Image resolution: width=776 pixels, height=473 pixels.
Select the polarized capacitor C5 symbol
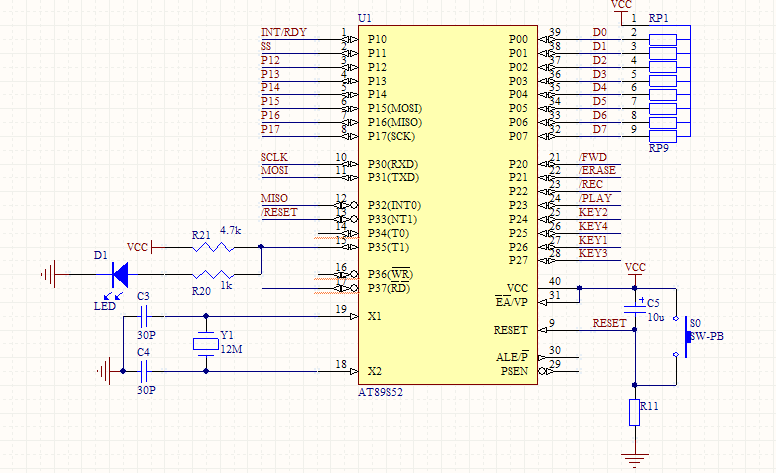pos(635,308)
